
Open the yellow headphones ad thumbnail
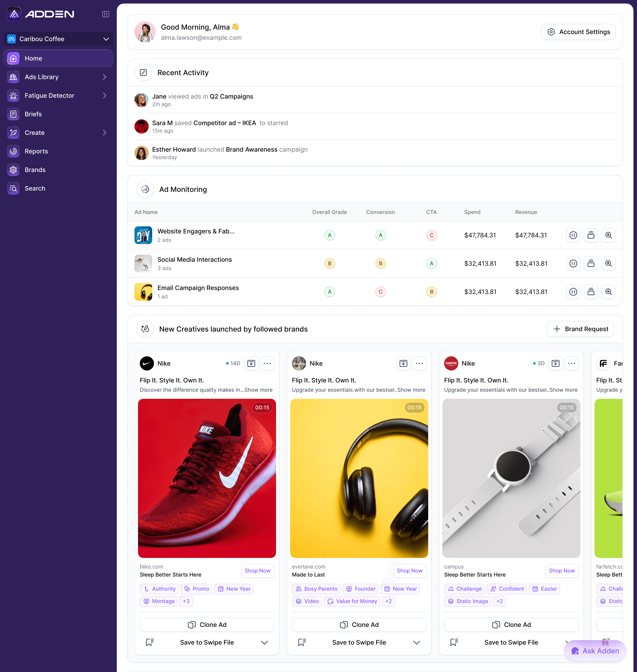[359, 479]
